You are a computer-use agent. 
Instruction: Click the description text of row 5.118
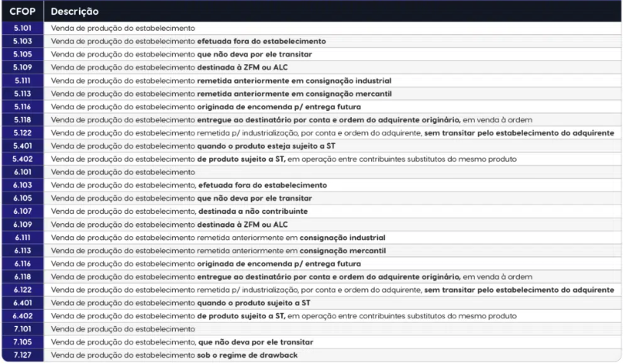[x=292, y=119]
